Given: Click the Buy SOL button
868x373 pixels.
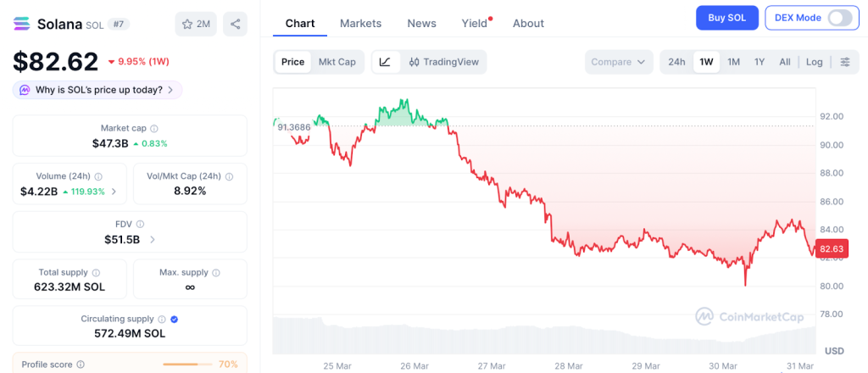Looking at the screenshot, I should pyautogui.click(x=726, y=18).
